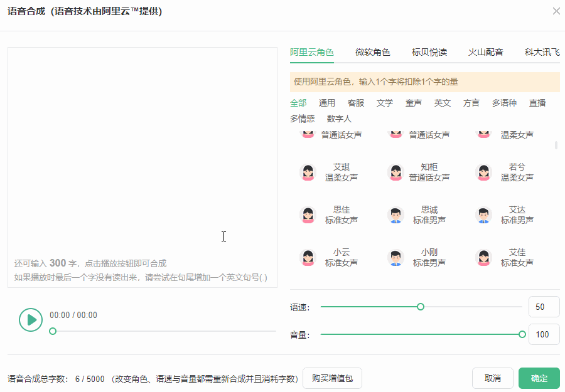Image resolution: width=565 pixels, height=392 pixels.
Task: Play the synthesized audio
Action: pos(30,320)
